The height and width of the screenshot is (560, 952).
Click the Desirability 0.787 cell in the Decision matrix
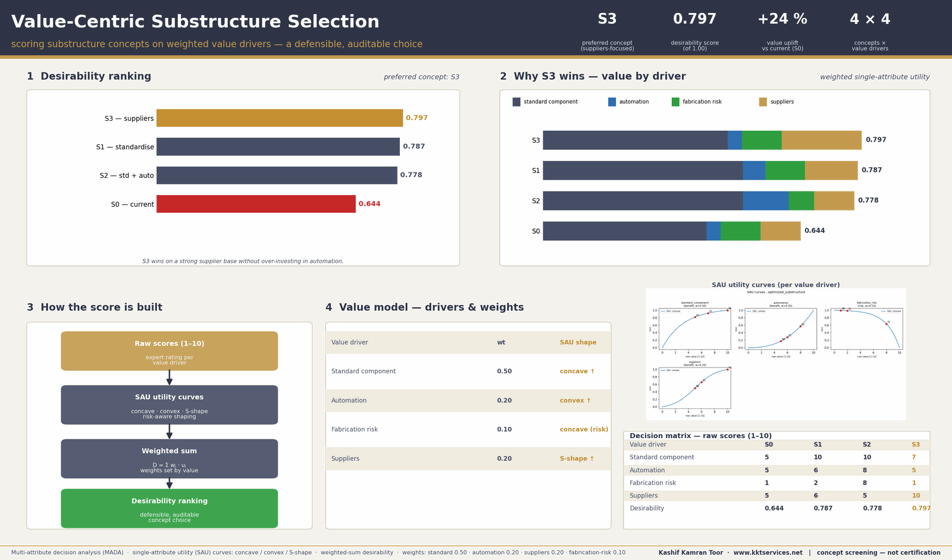coord(823,508)
